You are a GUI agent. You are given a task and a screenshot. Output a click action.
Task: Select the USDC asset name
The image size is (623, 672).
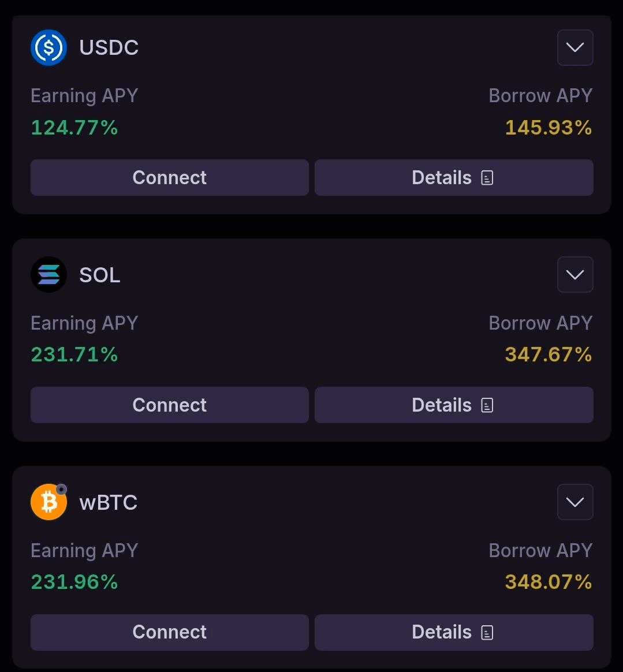[109, 48]
